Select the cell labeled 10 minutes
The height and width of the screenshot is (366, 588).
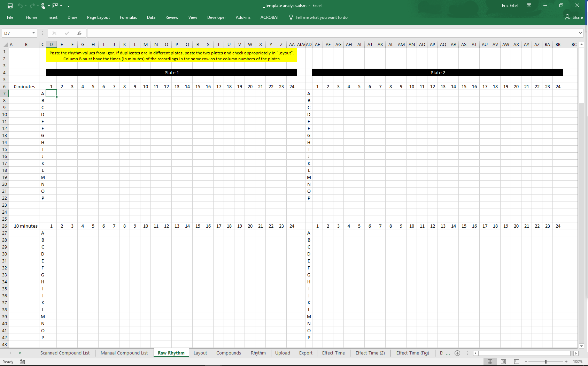click(26, 226)
